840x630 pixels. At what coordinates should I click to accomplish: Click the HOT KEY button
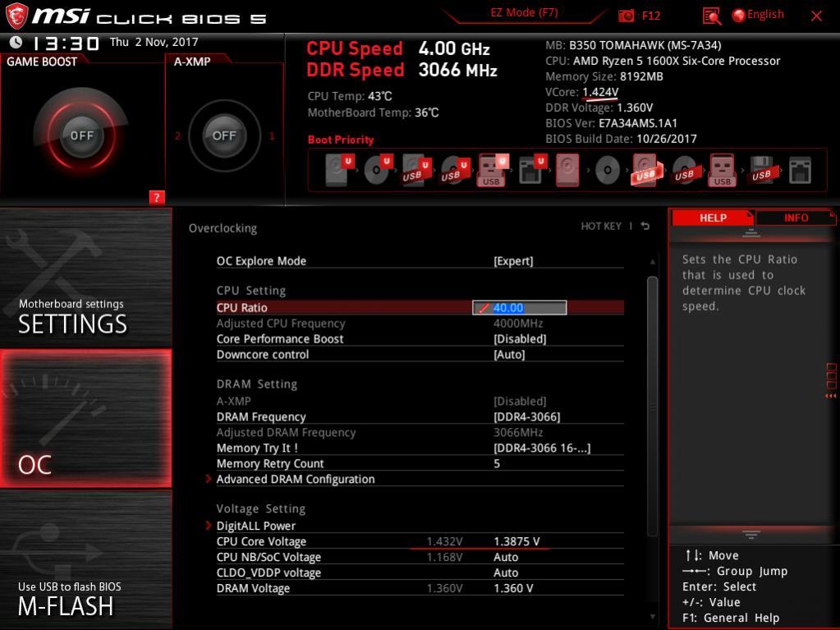pyautogui.click(x=601, y=226)
